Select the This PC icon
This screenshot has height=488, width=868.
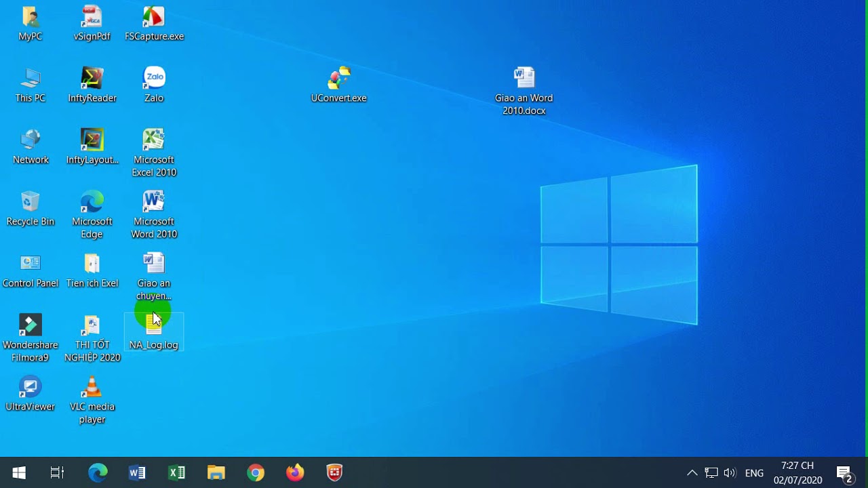pos(31,85)
